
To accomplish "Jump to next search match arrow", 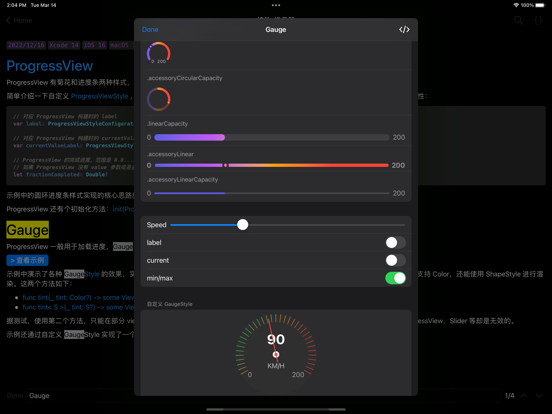I will click(x=539, y=396).
